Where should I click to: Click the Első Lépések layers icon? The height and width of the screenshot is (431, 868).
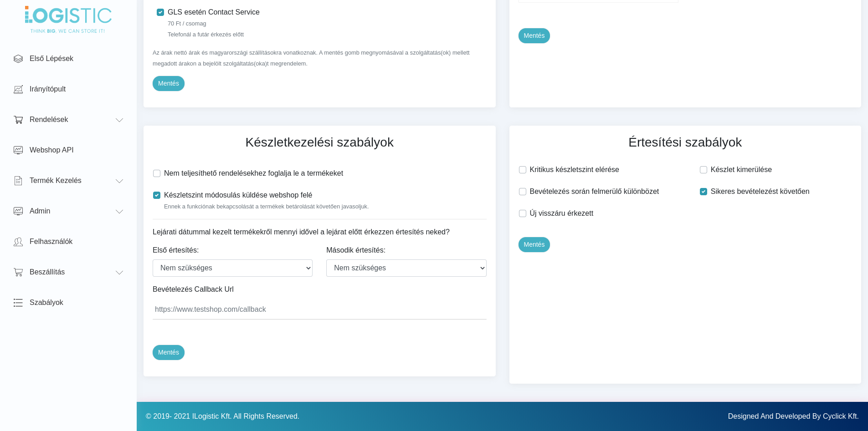(18, 59)
